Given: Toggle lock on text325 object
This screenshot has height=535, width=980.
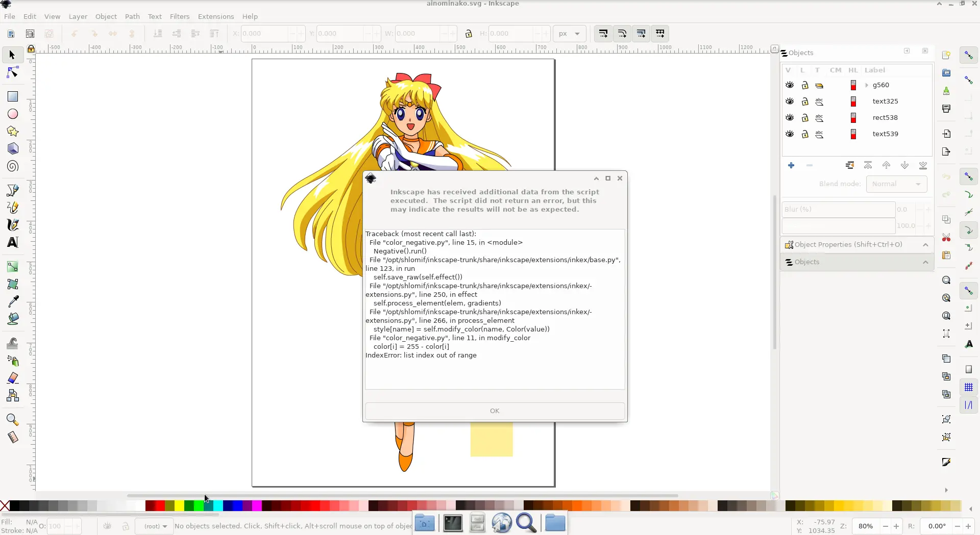Looking at the screenshot, I should 805,101.
